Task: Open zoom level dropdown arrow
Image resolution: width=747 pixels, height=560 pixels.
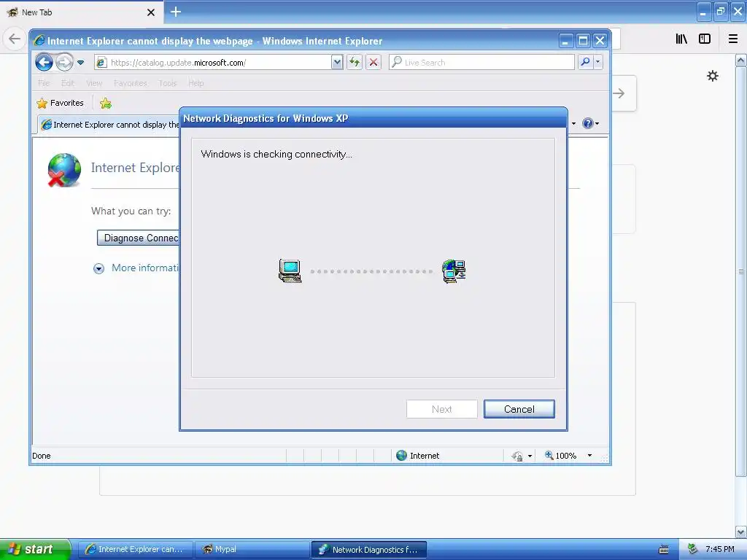Action: click(589, 456)
